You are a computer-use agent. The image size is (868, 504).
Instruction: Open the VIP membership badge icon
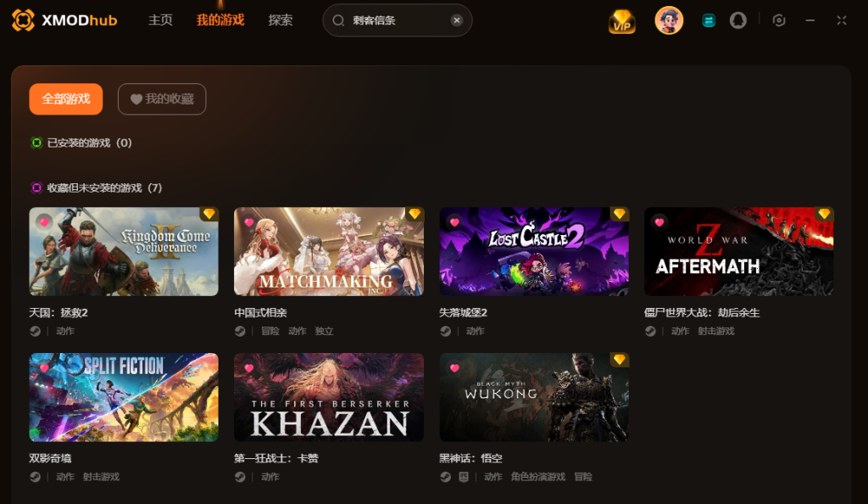point(621,21)
